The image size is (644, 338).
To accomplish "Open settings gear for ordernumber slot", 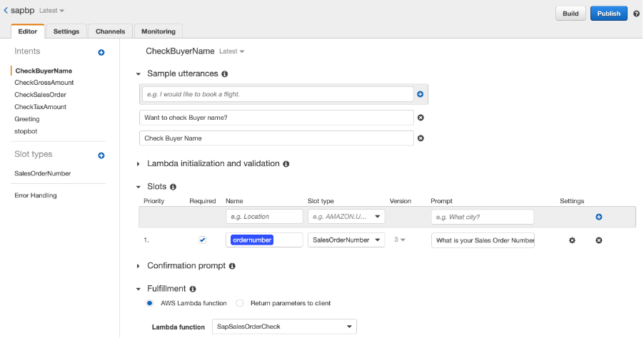I will click(572, 240).
